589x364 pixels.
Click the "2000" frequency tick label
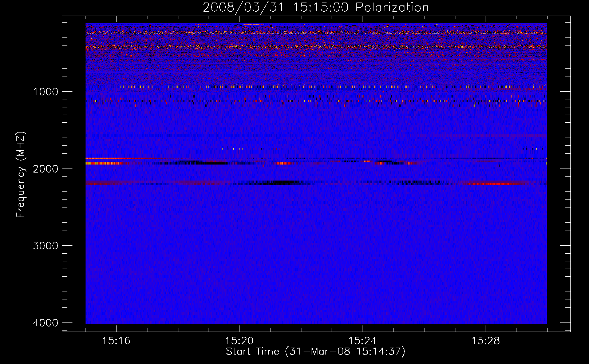(x=46, y=169)
